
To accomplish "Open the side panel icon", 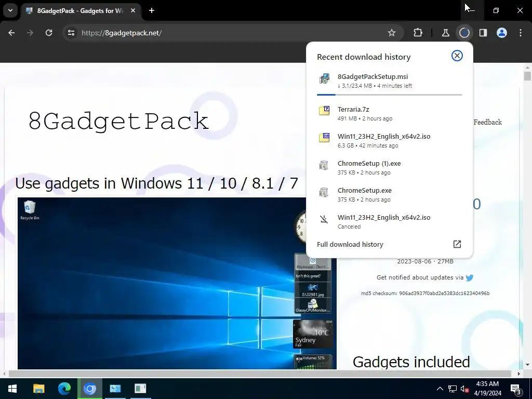I will (x=483, y=33).
